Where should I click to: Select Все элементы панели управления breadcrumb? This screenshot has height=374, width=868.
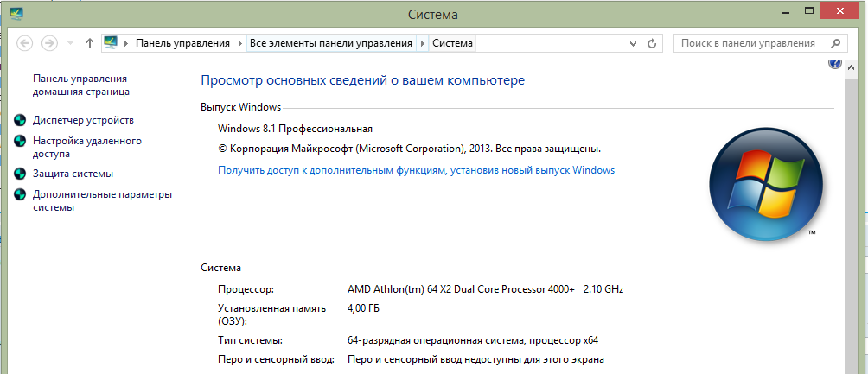331,43
